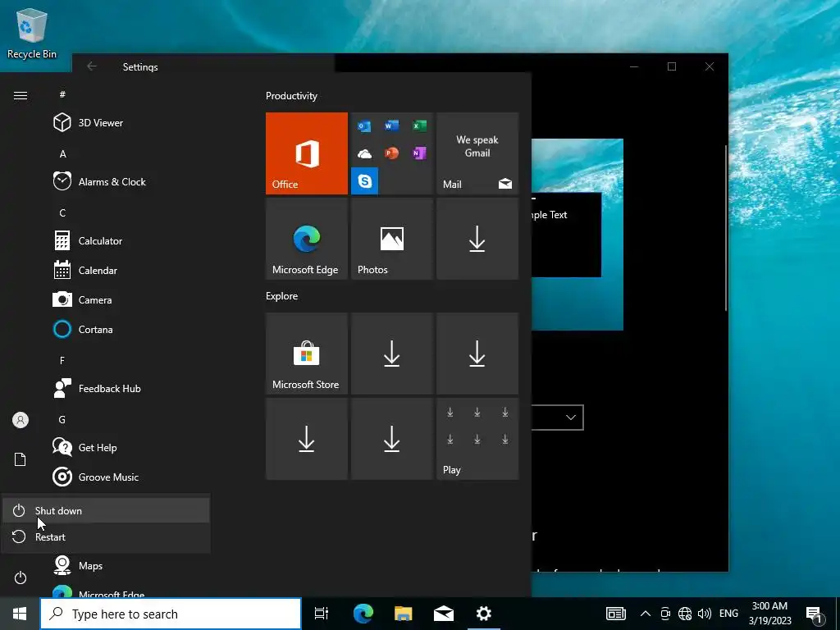Click the Productivity group heading
840x630 pixels.
click(x=291, y=96)
